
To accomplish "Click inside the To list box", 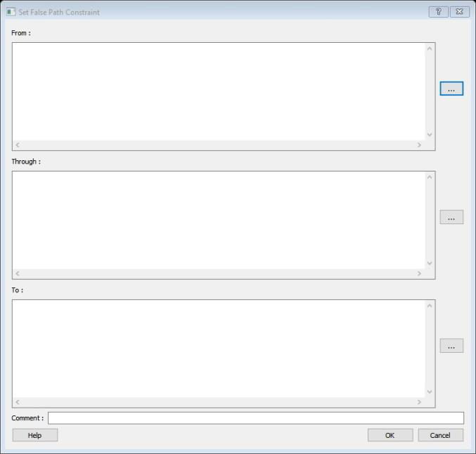I will (219, 349).
